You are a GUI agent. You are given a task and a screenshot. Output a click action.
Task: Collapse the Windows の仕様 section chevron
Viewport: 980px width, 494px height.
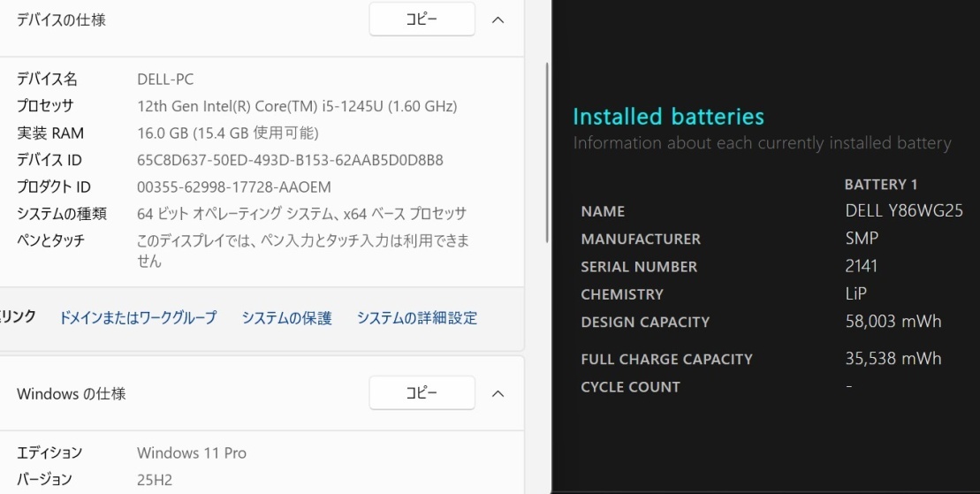click(498, 393)
